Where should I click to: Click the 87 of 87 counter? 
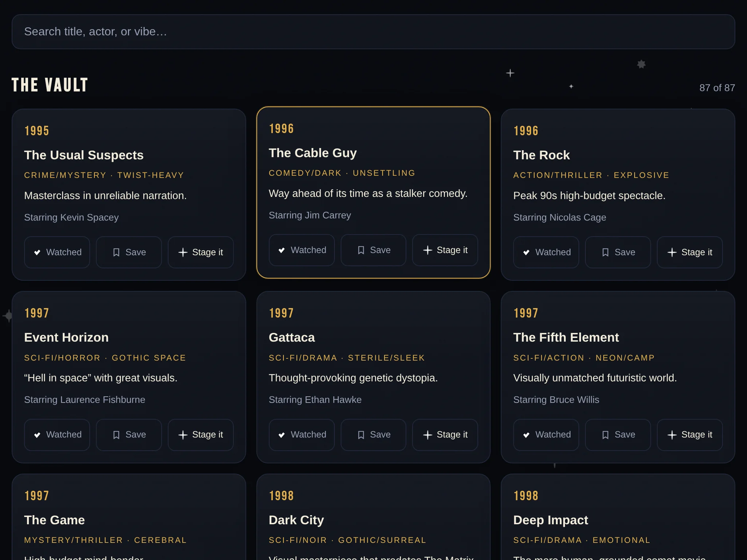coord(717,88)
